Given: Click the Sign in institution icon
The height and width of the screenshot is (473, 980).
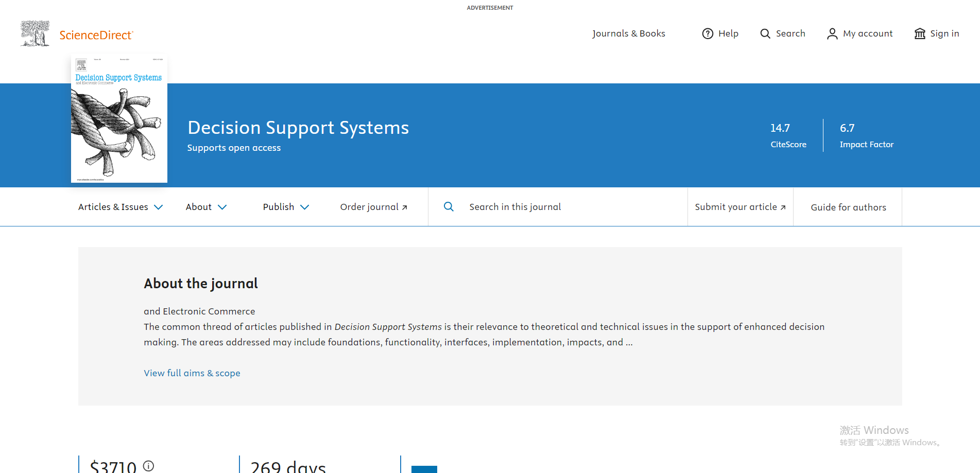Looking at the screenshot, I should 920,33.
